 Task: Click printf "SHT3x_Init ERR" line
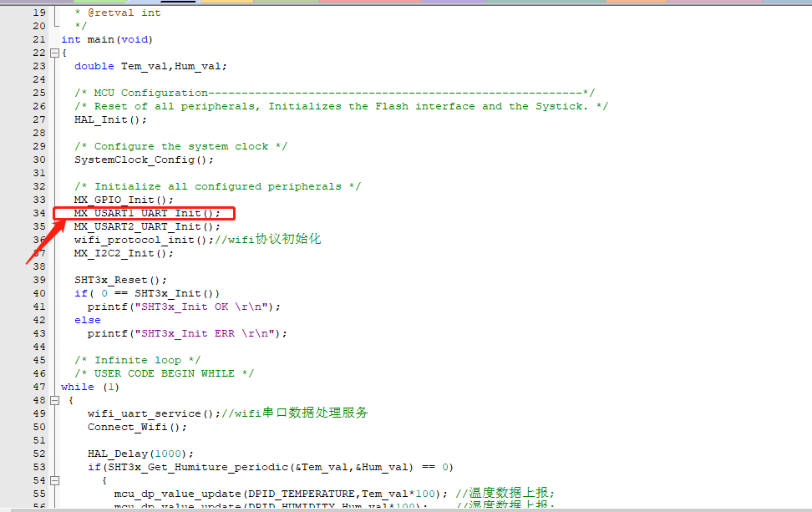coord(187,333)
